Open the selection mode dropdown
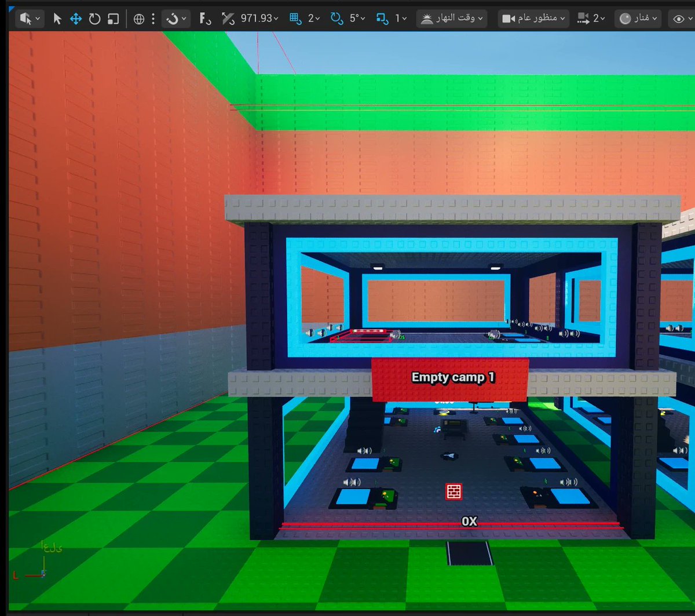This screenshot has height=616, width=695. (x=30, y=19)
